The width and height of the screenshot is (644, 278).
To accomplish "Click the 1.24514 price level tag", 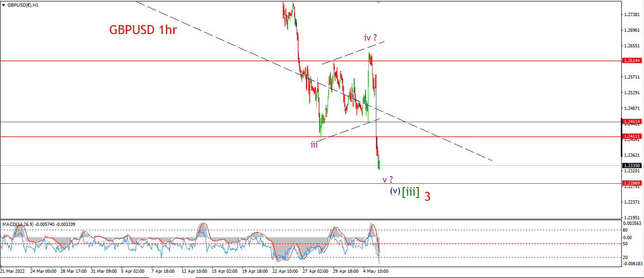I will [631, 122].
